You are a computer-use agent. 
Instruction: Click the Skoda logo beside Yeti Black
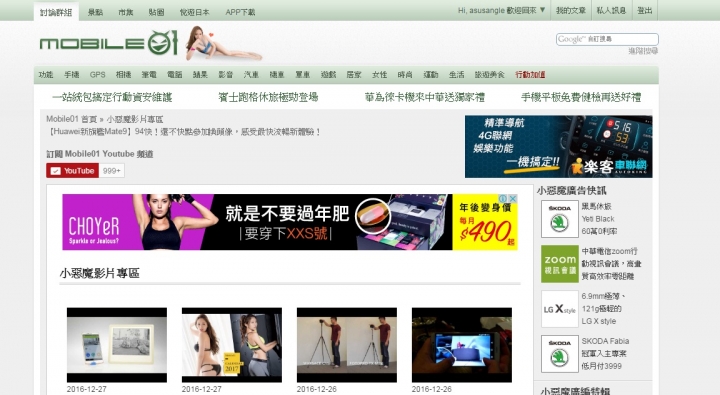coord(559,219)
